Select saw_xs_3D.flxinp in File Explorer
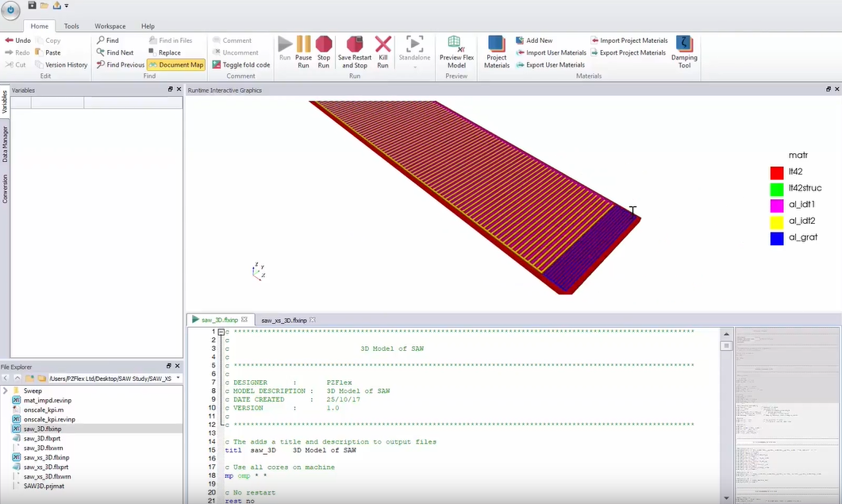The width and height of the screenshot is (842, 504). point(46,457)
